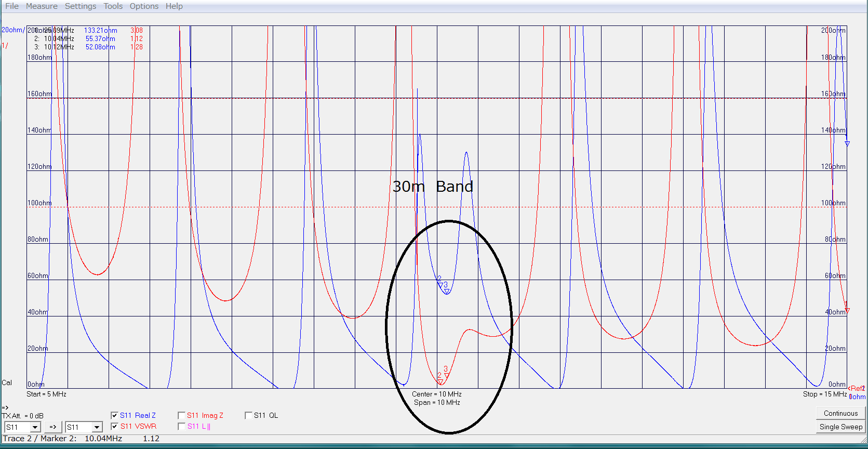
Task: Expand the right S11 destination dropdown
Action: pos(97,427)
